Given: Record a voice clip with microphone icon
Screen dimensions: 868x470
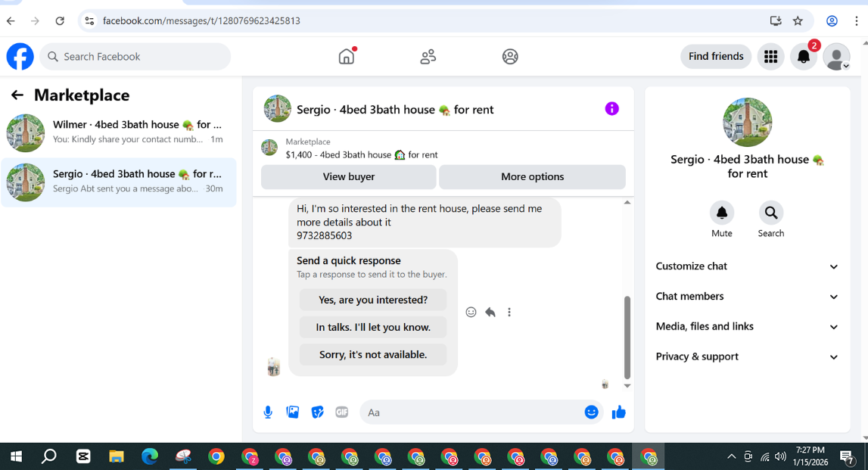Looking at the screenshot, I should coord(268,412).
